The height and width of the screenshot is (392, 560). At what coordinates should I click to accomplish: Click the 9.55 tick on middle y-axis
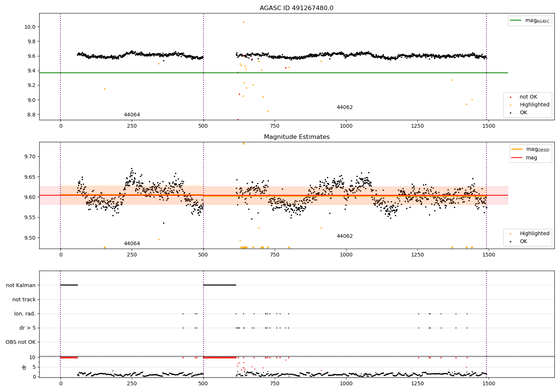[29, 218]
